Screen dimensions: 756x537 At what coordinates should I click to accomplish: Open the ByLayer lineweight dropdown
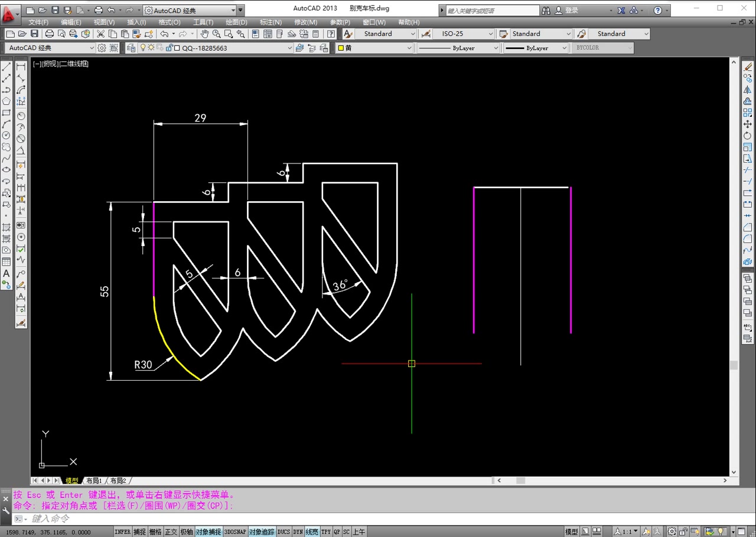[x=536, y=48]
